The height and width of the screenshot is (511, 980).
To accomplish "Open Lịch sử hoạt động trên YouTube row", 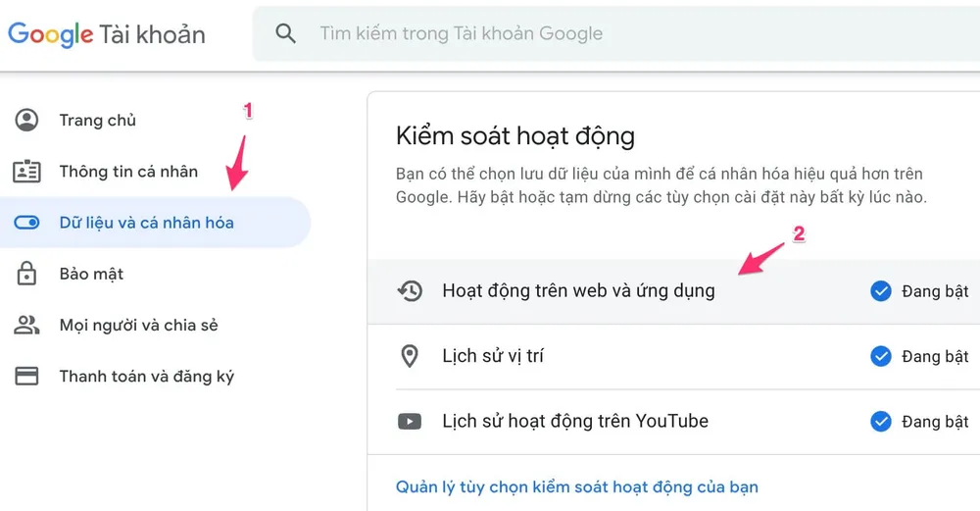I will click(575, 422).
